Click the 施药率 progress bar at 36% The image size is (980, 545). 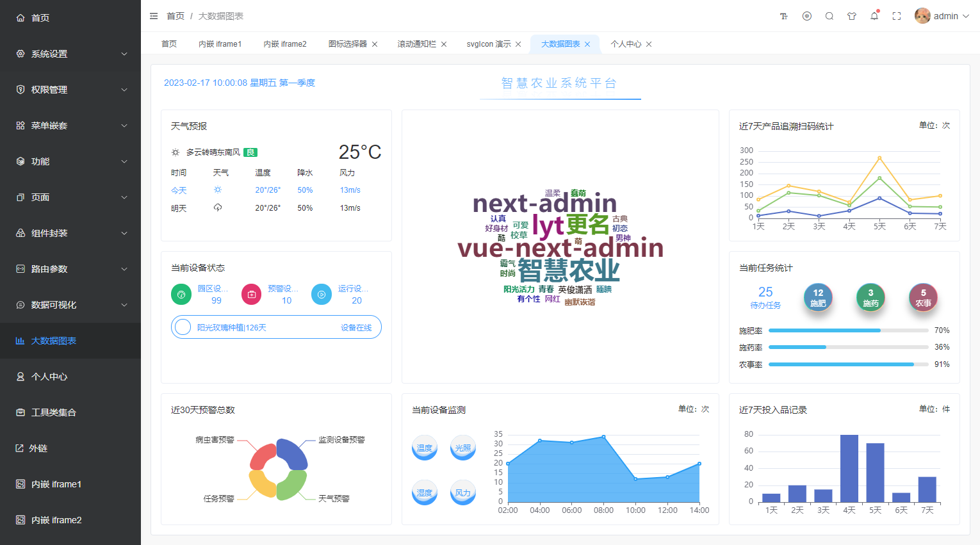click(x=849, y=347)
